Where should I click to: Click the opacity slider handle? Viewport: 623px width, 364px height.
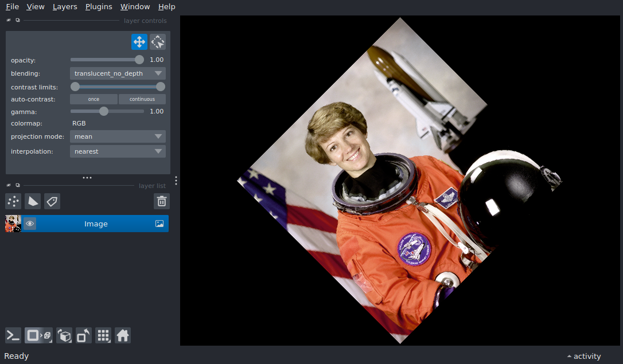[139, 60]
